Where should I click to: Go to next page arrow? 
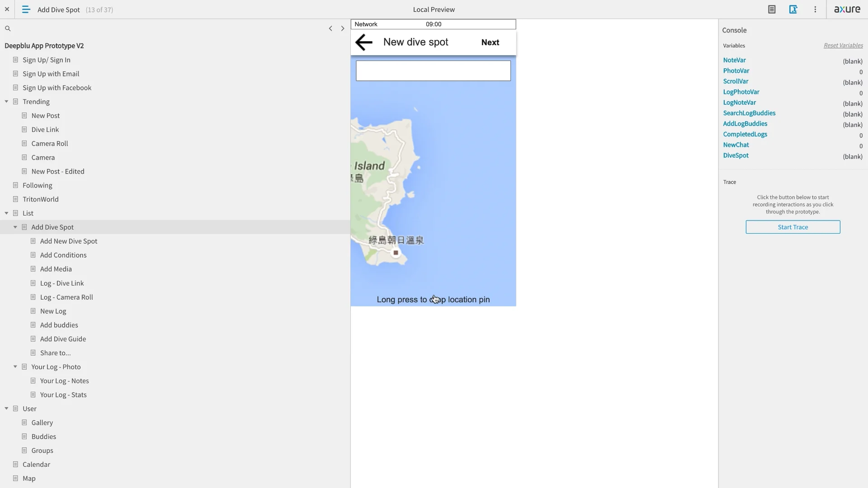[342, 28]
